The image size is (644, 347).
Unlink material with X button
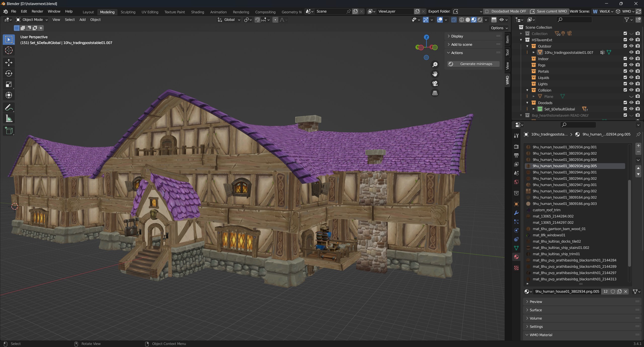[x=626, y=291]
